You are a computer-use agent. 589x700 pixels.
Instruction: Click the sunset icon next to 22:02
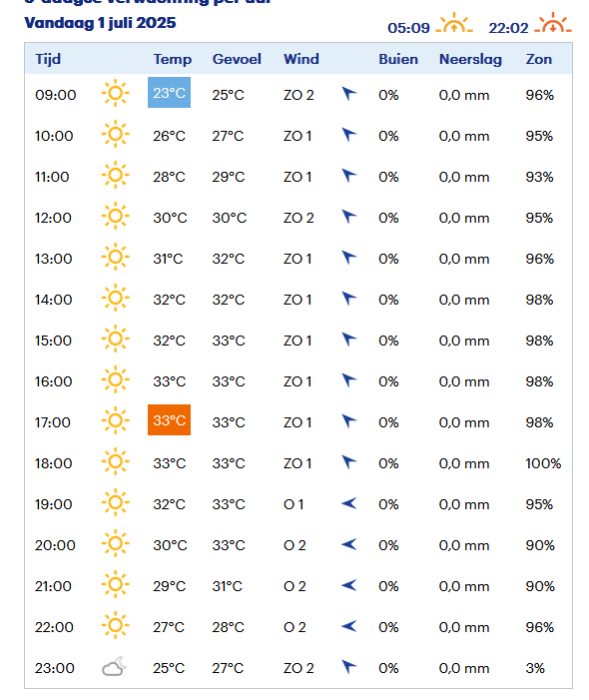553,23
